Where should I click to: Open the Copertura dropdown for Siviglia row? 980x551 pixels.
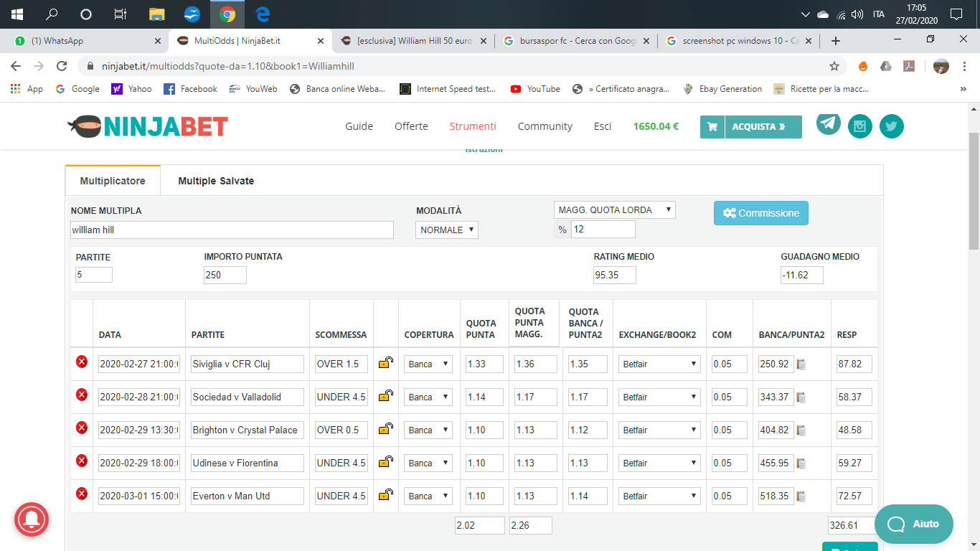[x=428, y=364]
